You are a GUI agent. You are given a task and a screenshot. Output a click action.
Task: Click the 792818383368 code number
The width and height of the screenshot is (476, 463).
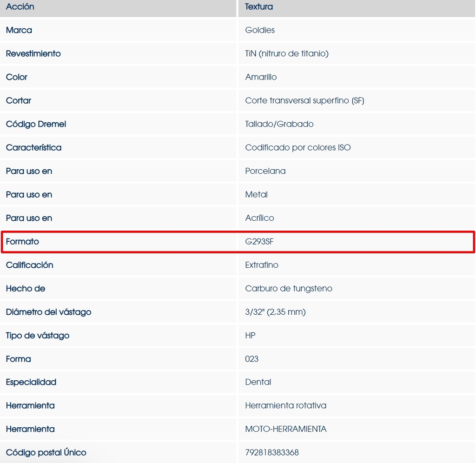pyautogui.click(x=272, y=452)
